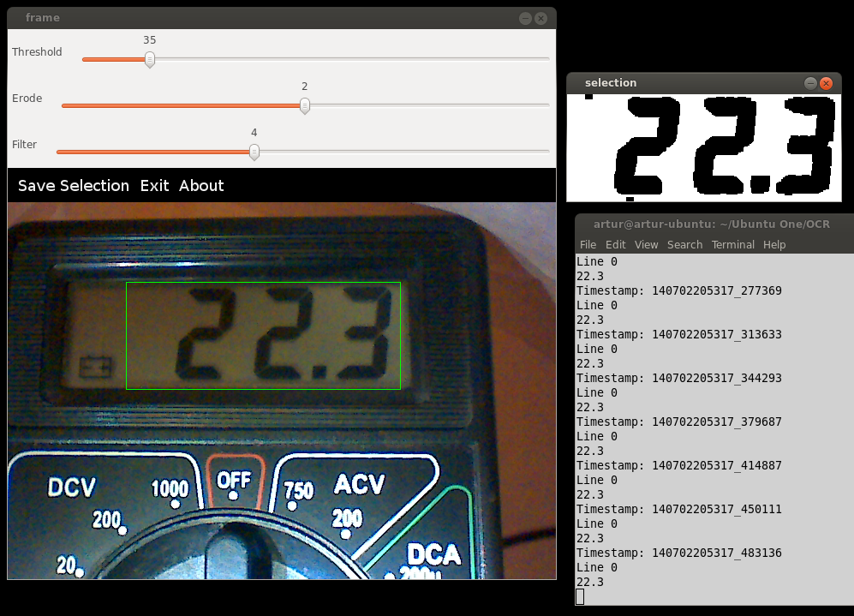
Task: Minimize the selection window
Action: [x=810, y=83]
